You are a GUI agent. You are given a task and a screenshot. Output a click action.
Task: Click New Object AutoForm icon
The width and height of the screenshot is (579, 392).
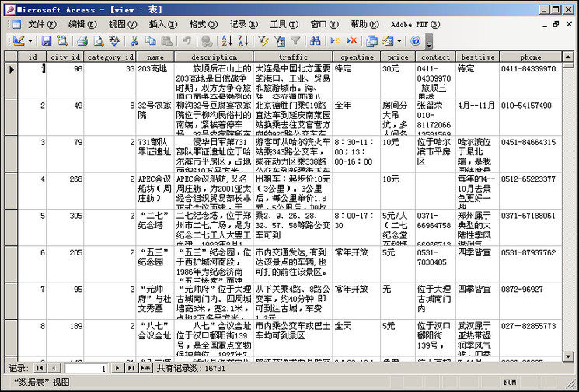[388, 41]
